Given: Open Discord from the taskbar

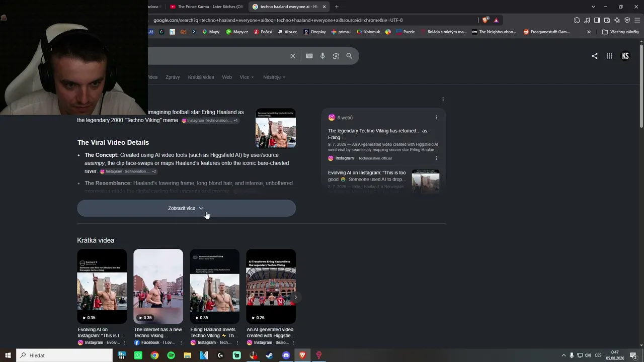Looking at the screenshot, I should tap(286, 355).
